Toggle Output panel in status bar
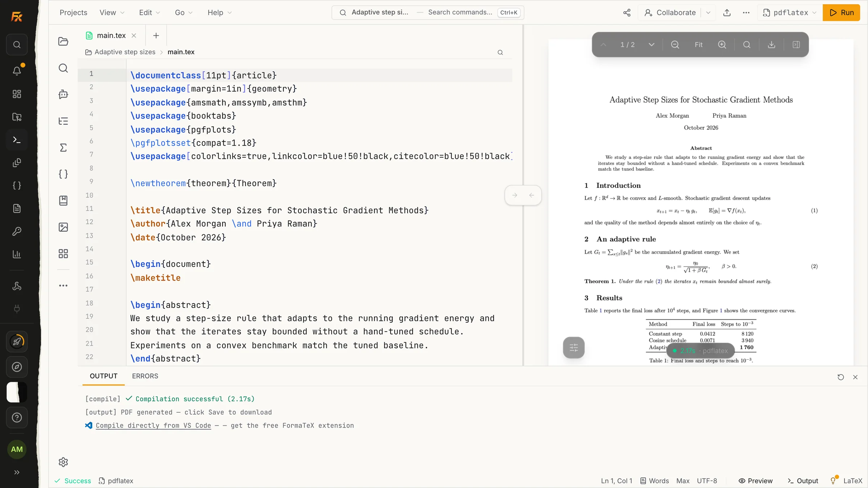868x488 pixels. (x=803, y=481)
